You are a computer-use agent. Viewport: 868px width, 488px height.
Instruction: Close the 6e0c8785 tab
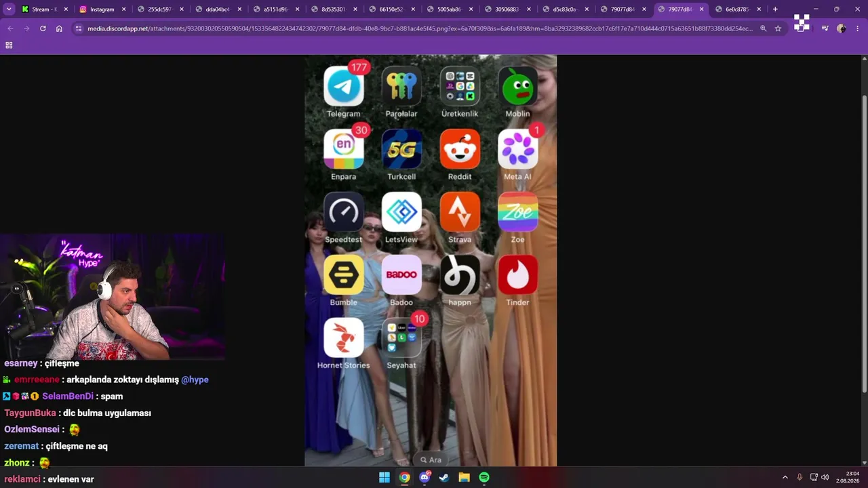click(x=759, y=9)
